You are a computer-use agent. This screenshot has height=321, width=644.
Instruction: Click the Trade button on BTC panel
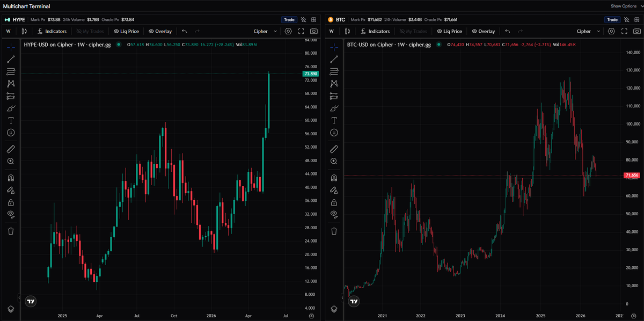coord(612,19)
